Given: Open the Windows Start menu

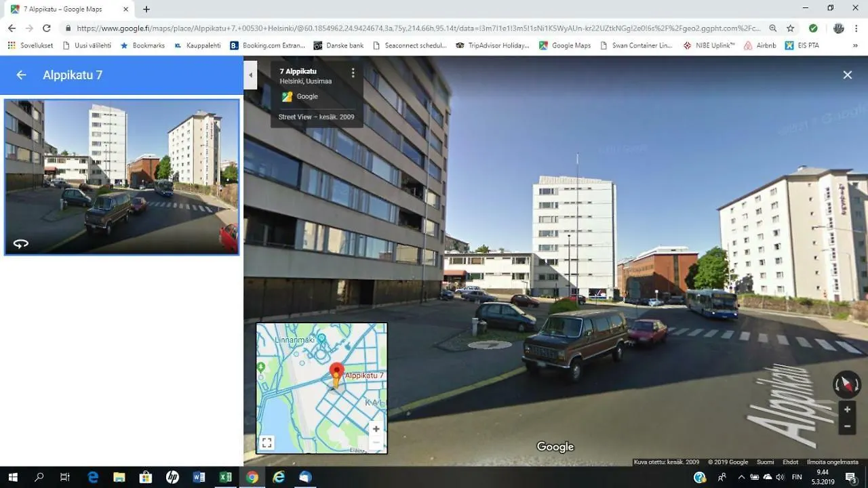Looking at the screenshot, I should pyautogui.click(x=12, y=477).
